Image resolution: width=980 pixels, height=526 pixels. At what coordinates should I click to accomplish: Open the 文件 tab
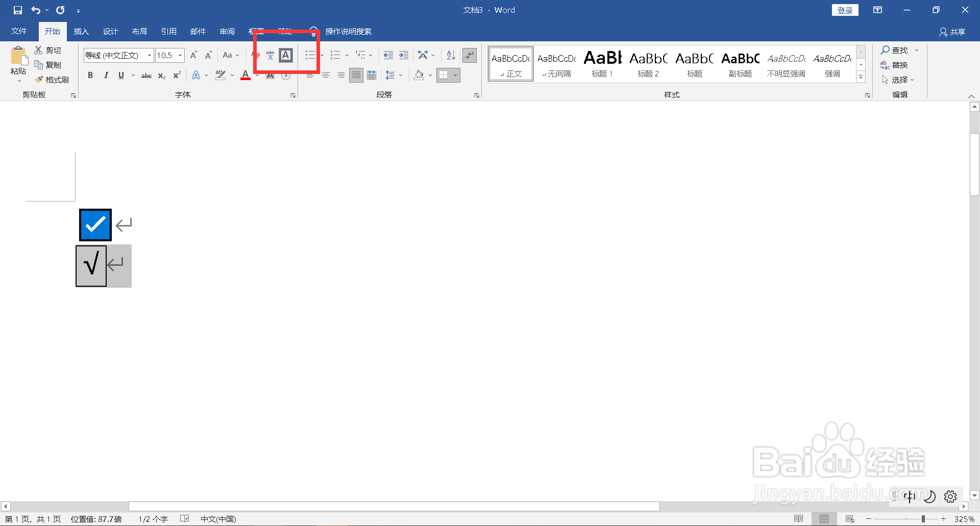19,32
